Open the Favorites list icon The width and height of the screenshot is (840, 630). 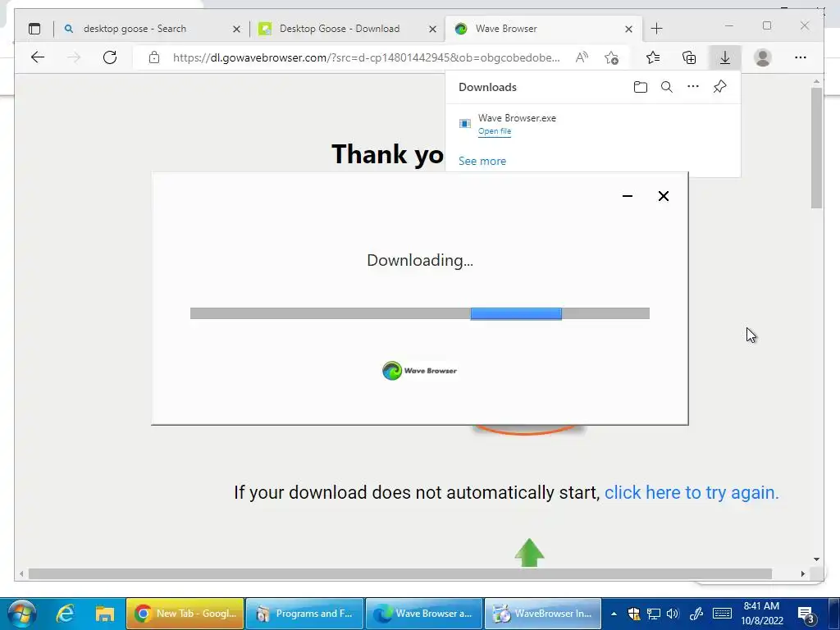(653, 57)
